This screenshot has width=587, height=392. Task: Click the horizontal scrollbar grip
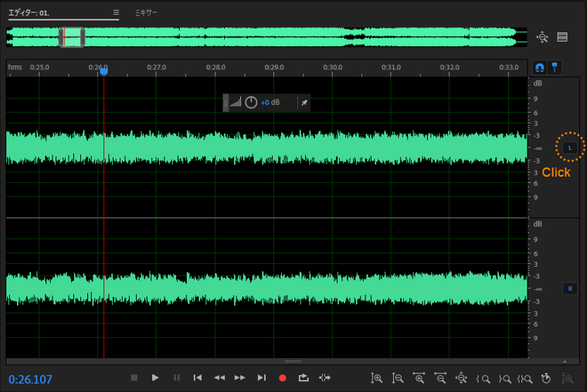[x=293, y=361]
